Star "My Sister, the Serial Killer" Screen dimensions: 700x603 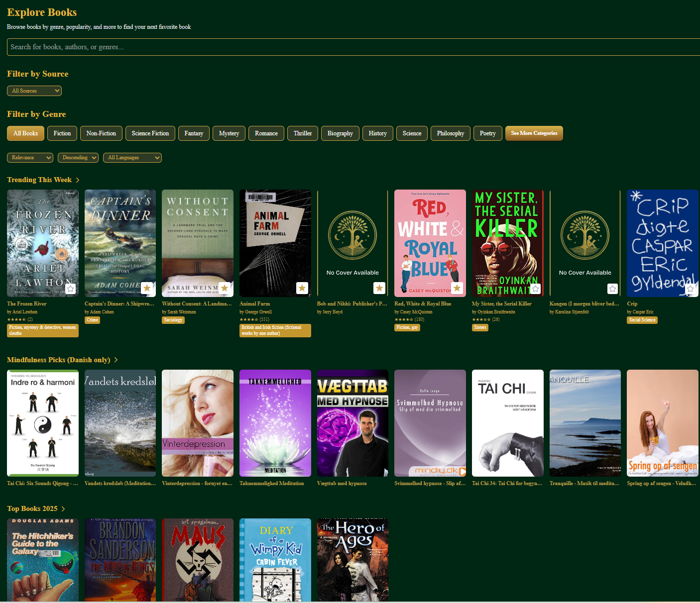535,288
